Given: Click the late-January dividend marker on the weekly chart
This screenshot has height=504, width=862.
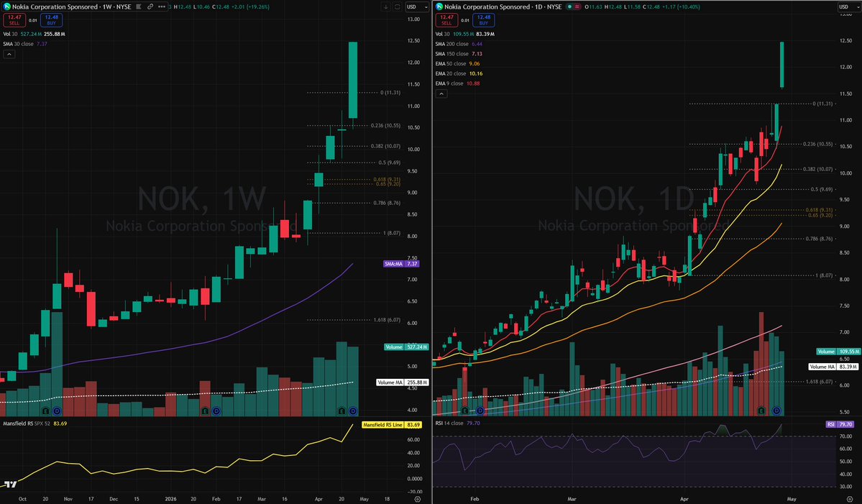Looking at the screenshot, I should click(216, 411).
